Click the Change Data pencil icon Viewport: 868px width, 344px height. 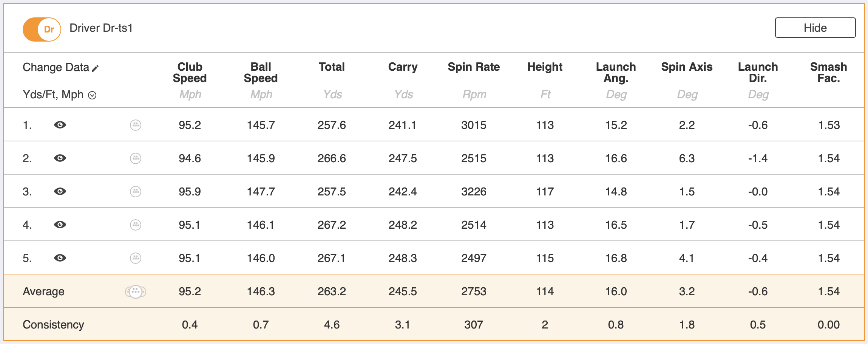[95, 68]
